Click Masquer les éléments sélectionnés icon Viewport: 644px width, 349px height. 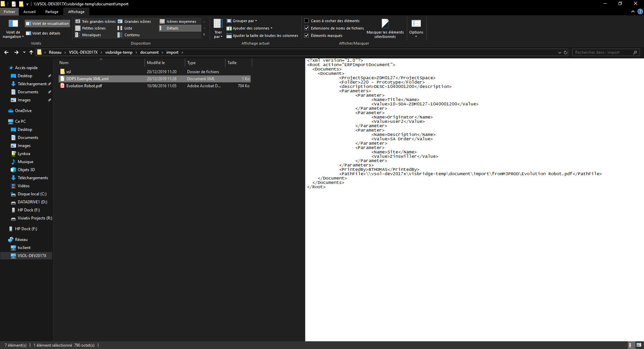[385, 24]
